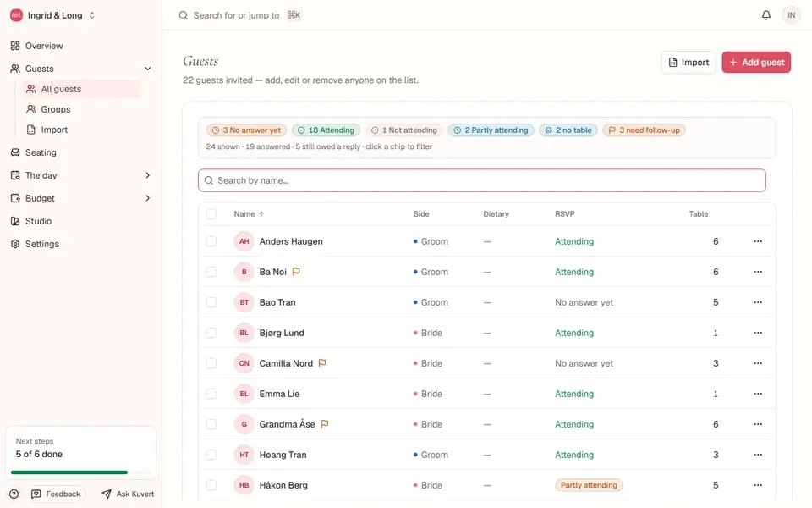Image resolution: width=812 pixels, height=508 pixels.
Task: Click the Import button beside Add guest
Action: click(x=689, y=62)
